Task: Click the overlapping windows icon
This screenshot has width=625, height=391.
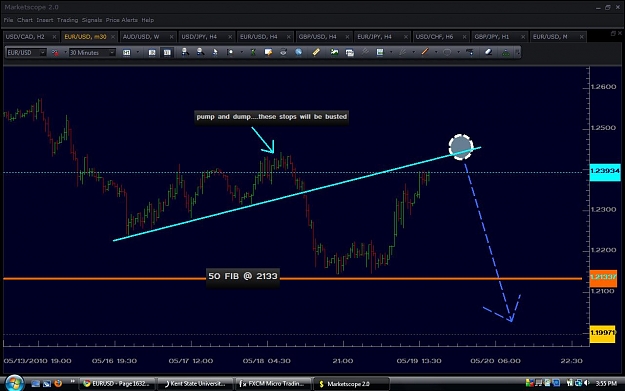Action: click(x=350, y=53)
